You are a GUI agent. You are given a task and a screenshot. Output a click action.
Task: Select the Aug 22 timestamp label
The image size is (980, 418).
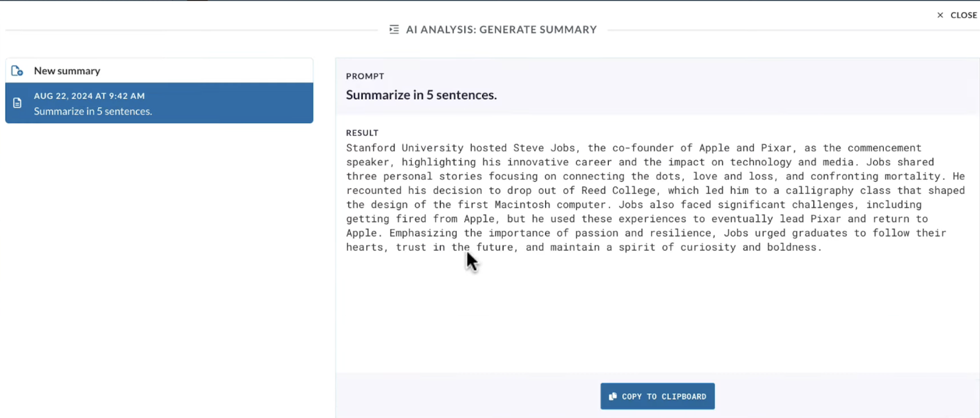[89, 95]
